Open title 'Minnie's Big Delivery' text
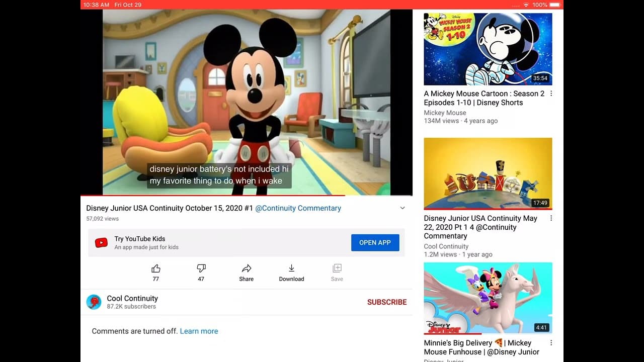644x362 pixels. pyautogui.click(x=481, y=347)
